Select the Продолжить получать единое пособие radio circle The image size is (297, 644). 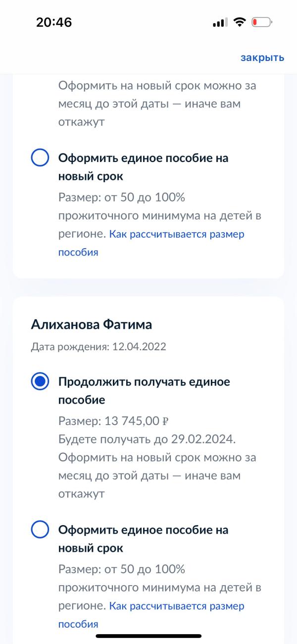(x=40, y=382)
